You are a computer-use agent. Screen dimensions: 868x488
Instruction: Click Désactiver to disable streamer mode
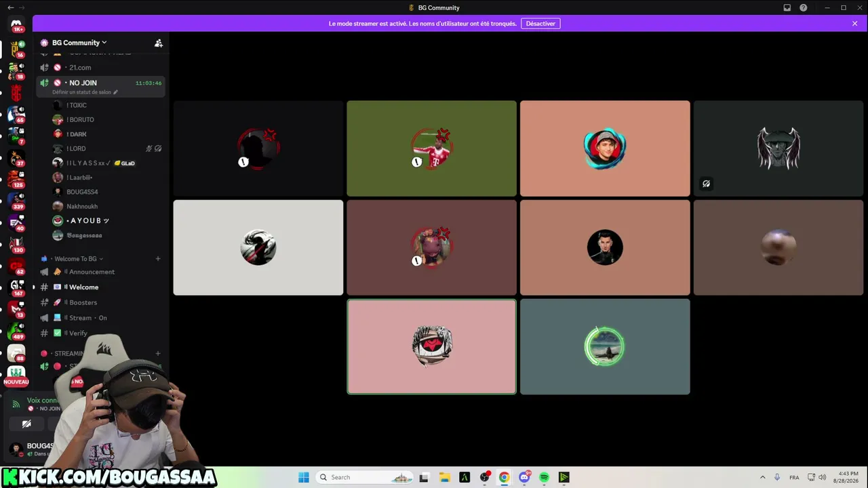(x=540, y=24)
